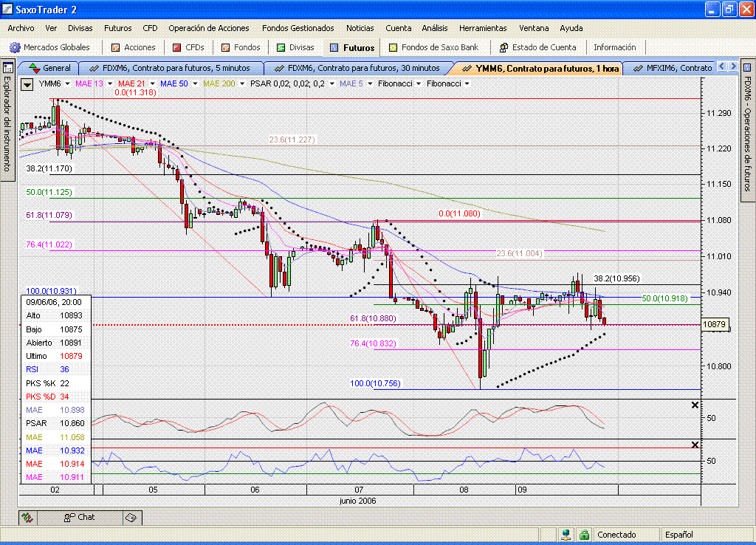Click the Acciones toolbar icon
Viewport: 756px width, 545px height.
pos(115,47)
